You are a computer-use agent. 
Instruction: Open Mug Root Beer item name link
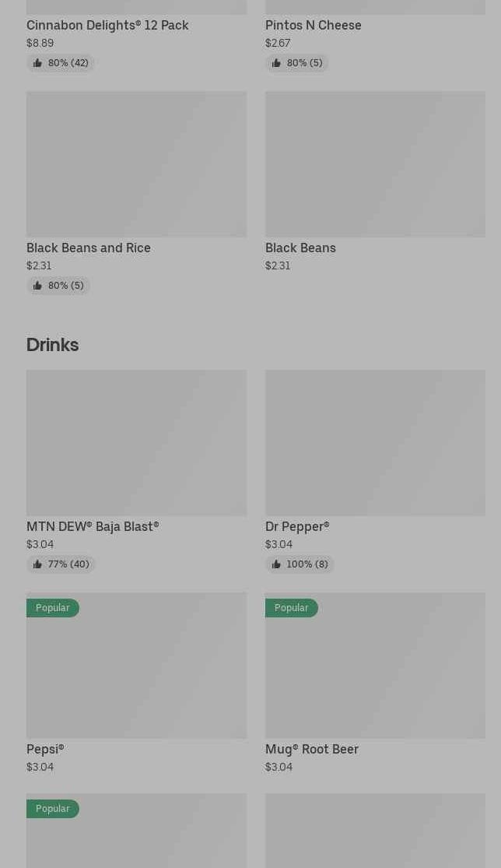pyautogui.click(x=311, y=749)
